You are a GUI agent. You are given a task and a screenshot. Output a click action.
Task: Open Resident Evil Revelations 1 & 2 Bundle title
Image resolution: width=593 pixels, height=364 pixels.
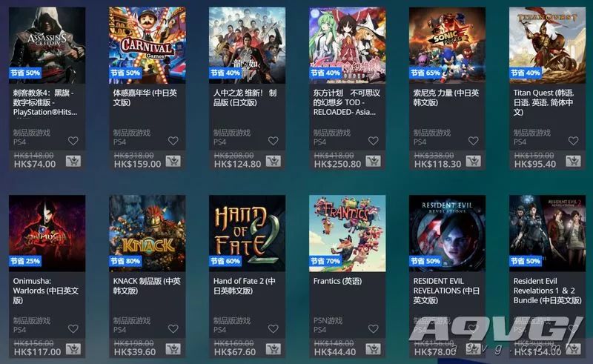547,291
